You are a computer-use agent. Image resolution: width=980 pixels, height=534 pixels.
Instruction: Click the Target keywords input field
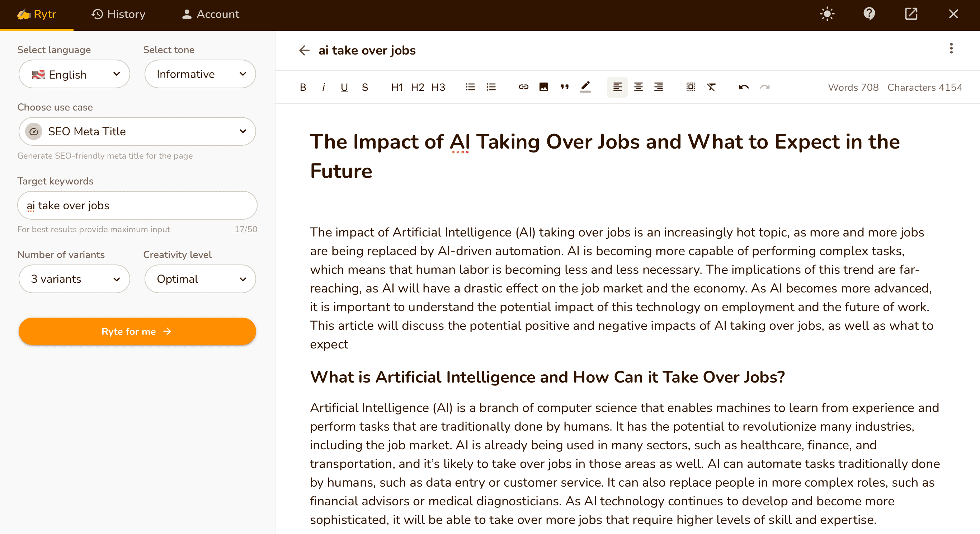pyautogui.click(x=137, y=206)
